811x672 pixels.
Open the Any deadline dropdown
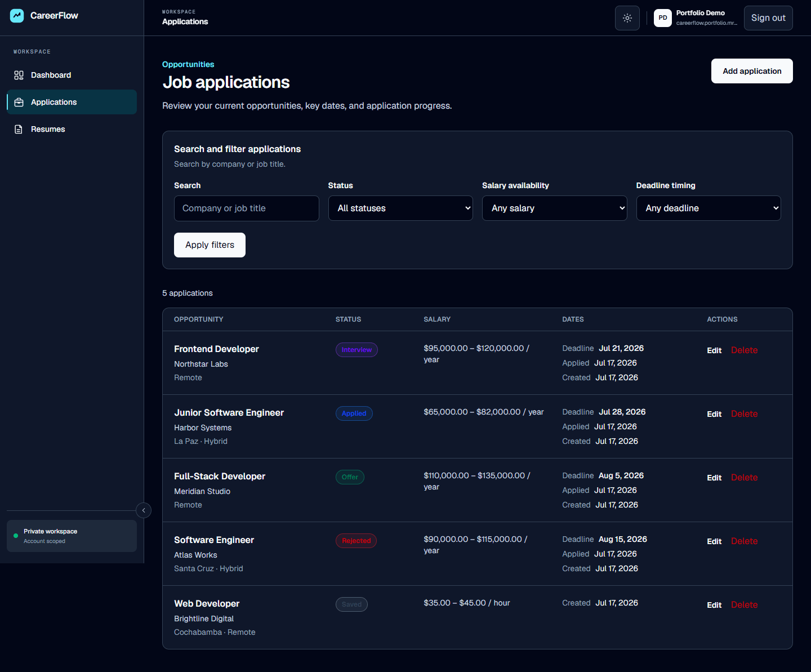708,208
